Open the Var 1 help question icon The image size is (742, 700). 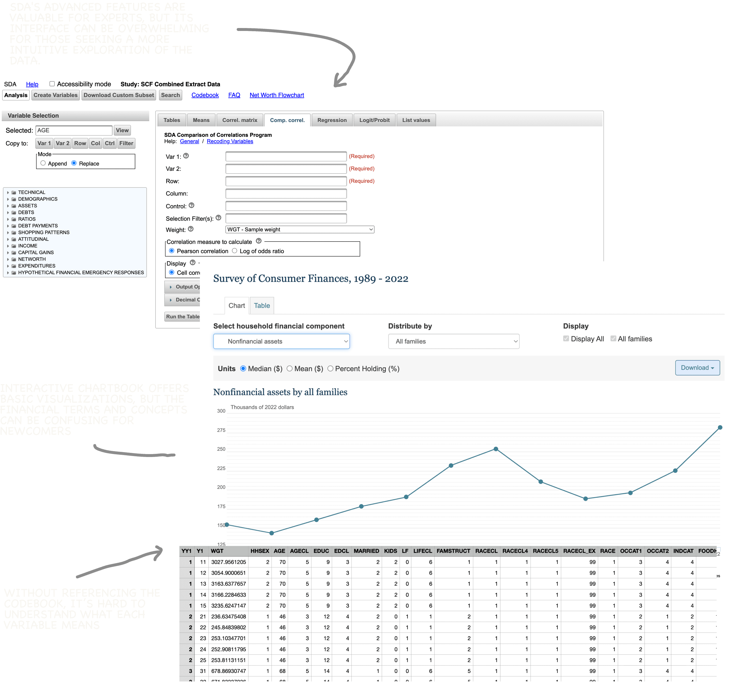tap(186, 156)
